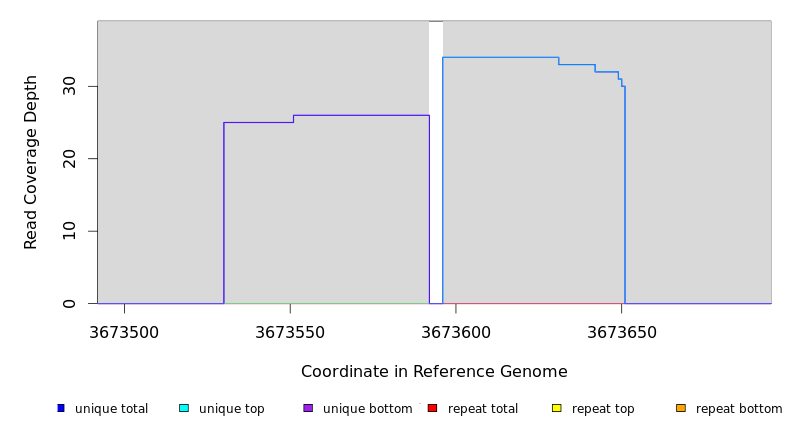Screen dimensions: 792x432
Task: Select the "unique top" legend label
Action: [232, 409]
